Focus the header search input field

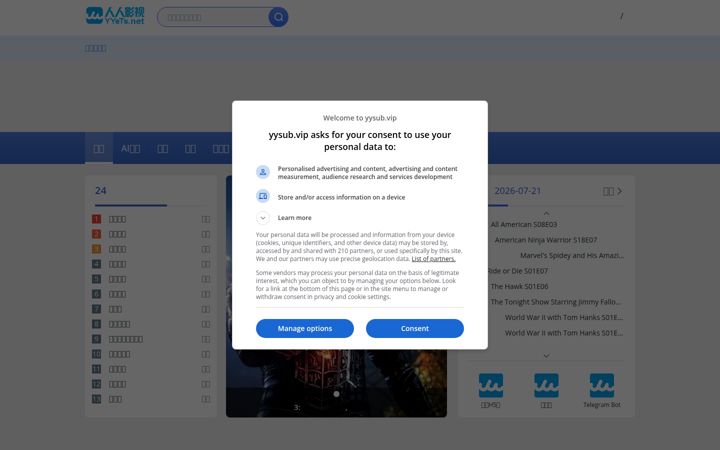click(x=213, y=17)
